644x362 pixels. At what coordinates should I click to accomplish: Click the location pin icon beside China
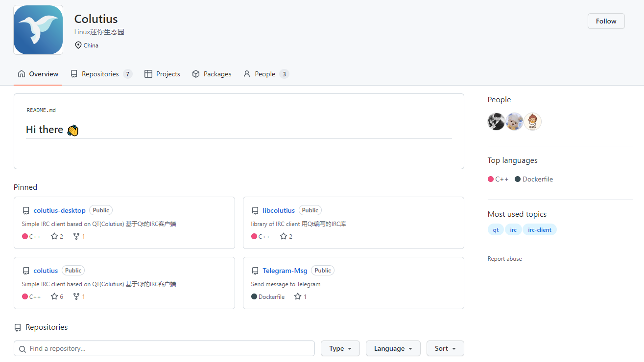tap(78, 45)
